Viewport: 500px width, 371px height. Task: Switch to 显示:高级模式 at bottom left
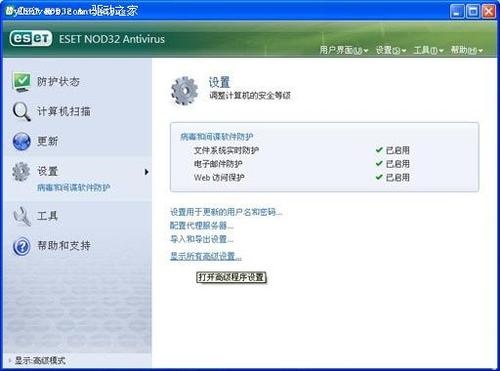point(40,360)
